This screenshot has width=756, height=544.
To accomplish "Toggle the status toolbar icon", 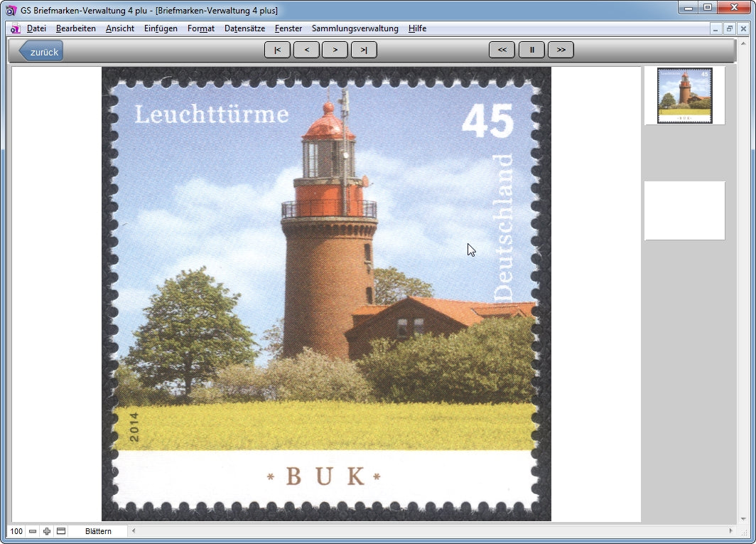I will (x=61, y=531).
